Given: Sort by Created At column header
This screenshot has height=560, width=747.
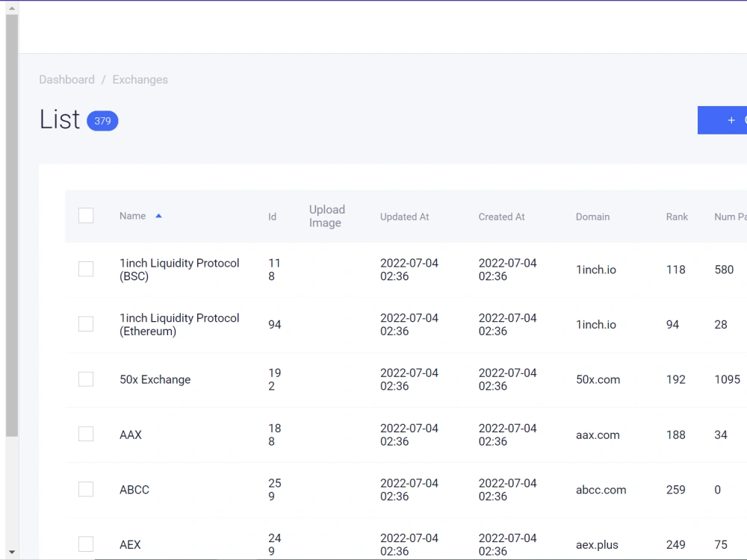Looking at the screenshot, I should click(501, 217).
